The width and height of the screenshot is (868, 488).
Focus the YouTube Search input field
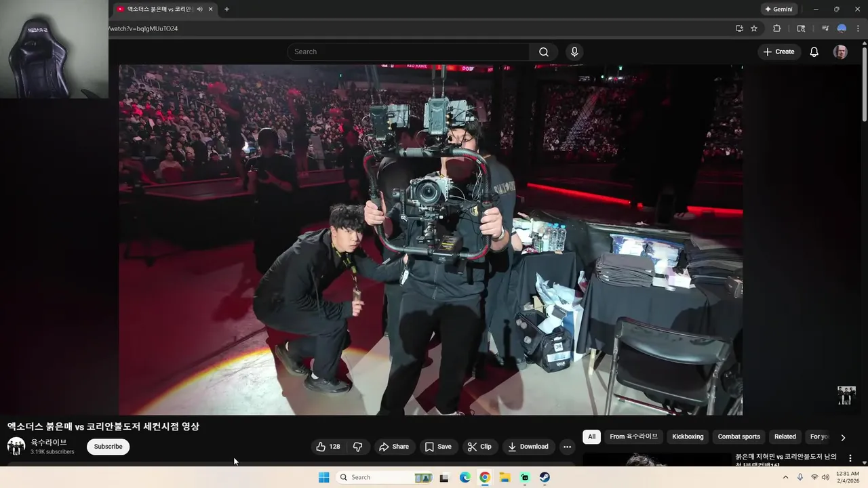pos(408,52)
